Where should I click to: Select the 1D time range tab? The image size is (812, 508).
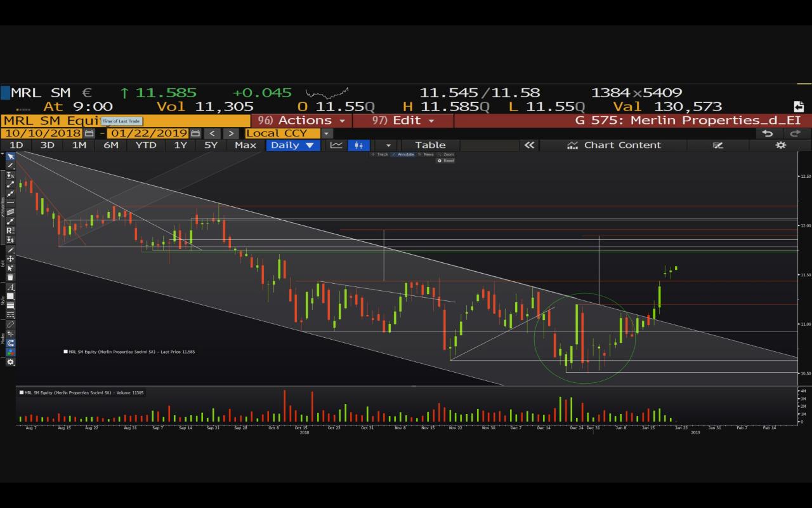(16, 145)
